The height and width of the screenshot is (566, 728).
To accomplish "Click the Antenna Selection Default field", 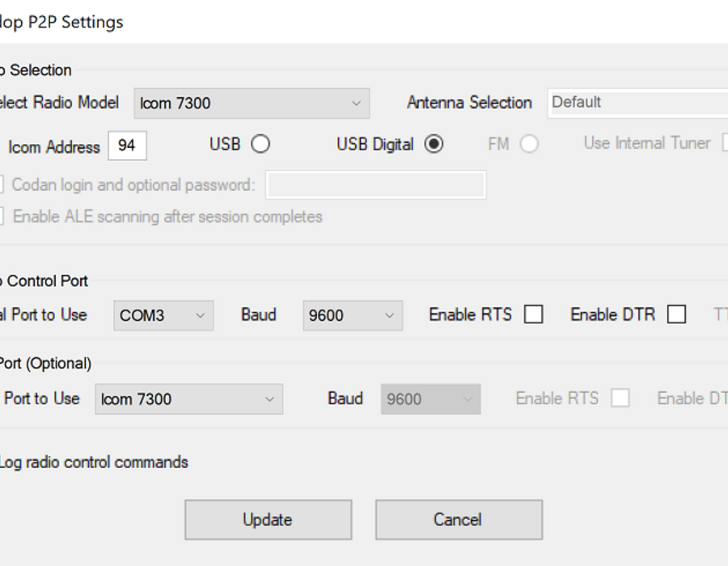I will (638, 103).
